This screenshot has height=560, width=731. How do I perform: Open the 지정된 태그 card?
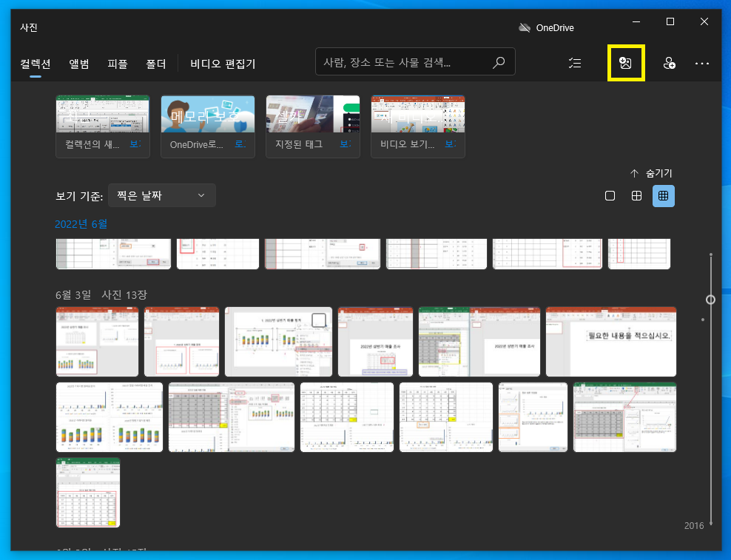[313, 126]
